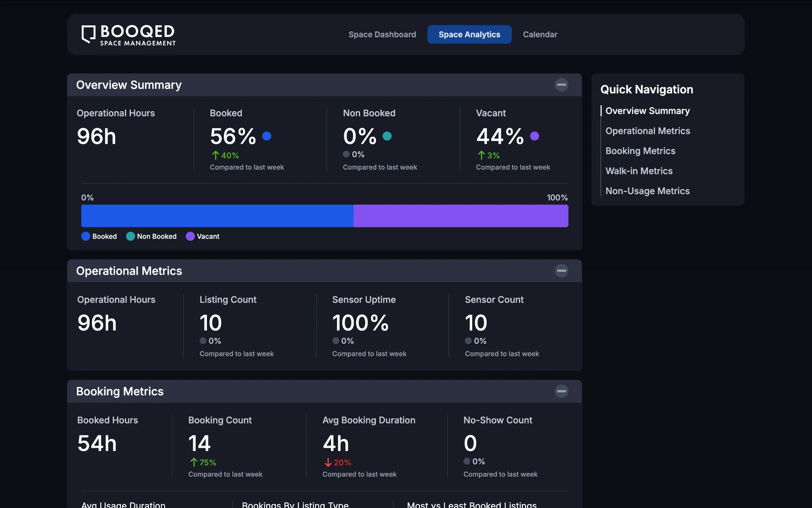Click the Avg Booking Duration 4h value
The height and width of the screenshot is (508, 812).
click(x=336, y=443)
